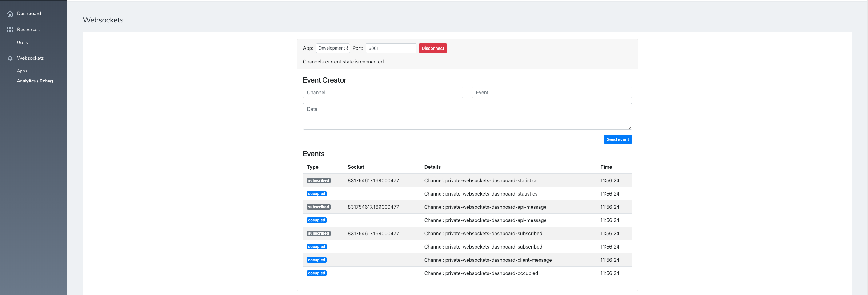The height and width of the screenshot is (295, 868).
Task: Click the Dashboard home icon
Action: [x=10, y=14]
